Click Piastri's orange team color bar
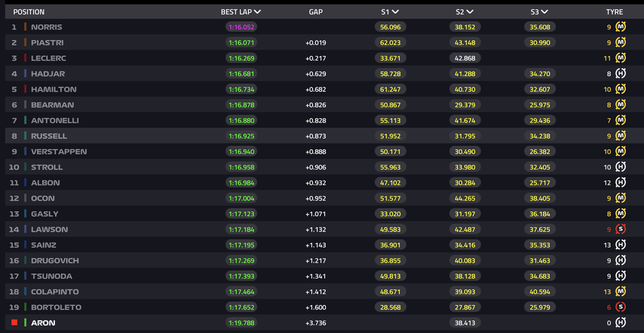Viewport: 644px width, 333px height. click(x=25, y=43)
